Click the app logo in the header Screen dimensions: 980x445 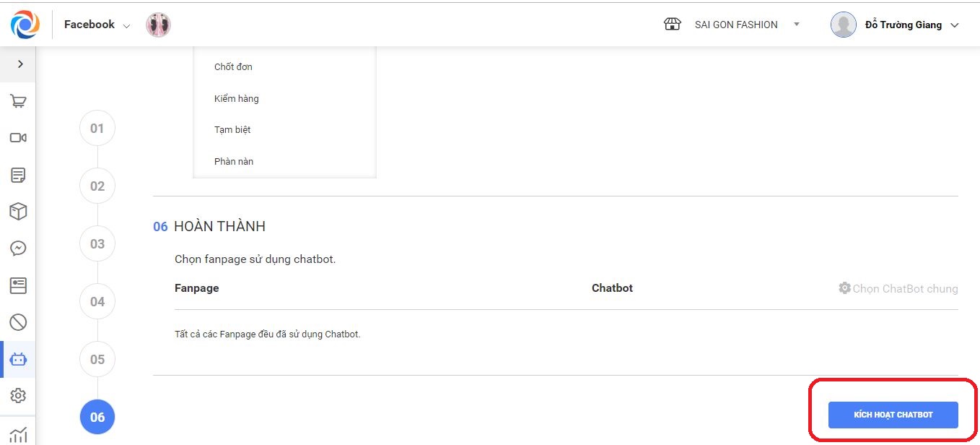25,25
